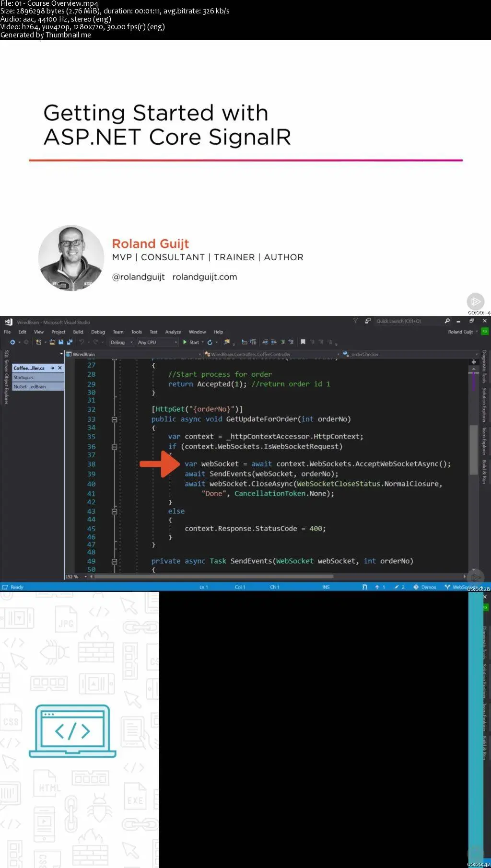Open the File menu
The height and width of the screenshot is (868, 491).
[7, 332]
